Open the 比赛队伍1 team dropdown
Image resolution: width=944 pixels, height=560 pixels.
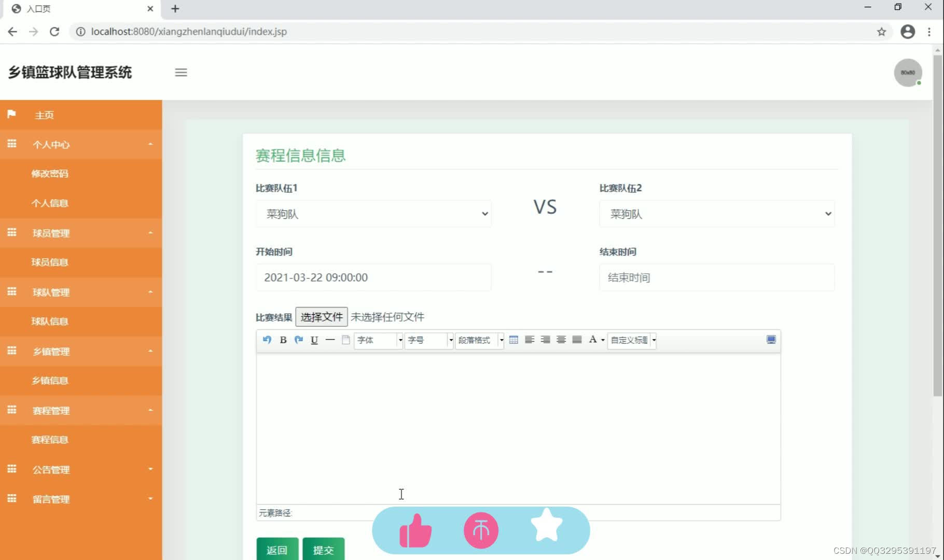click(373, 214)
